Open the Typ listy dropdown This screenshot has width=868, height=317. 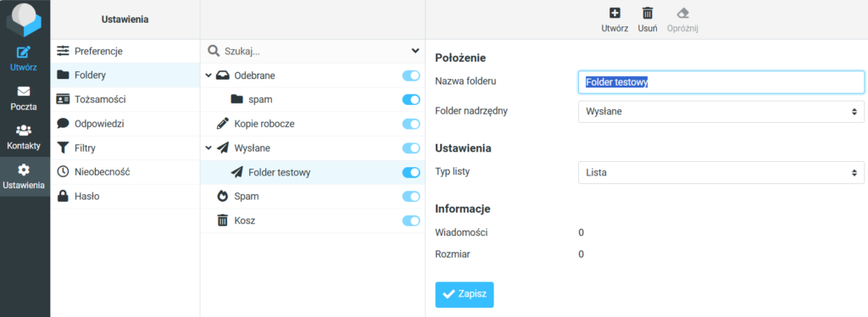click(x=721, y=173)
